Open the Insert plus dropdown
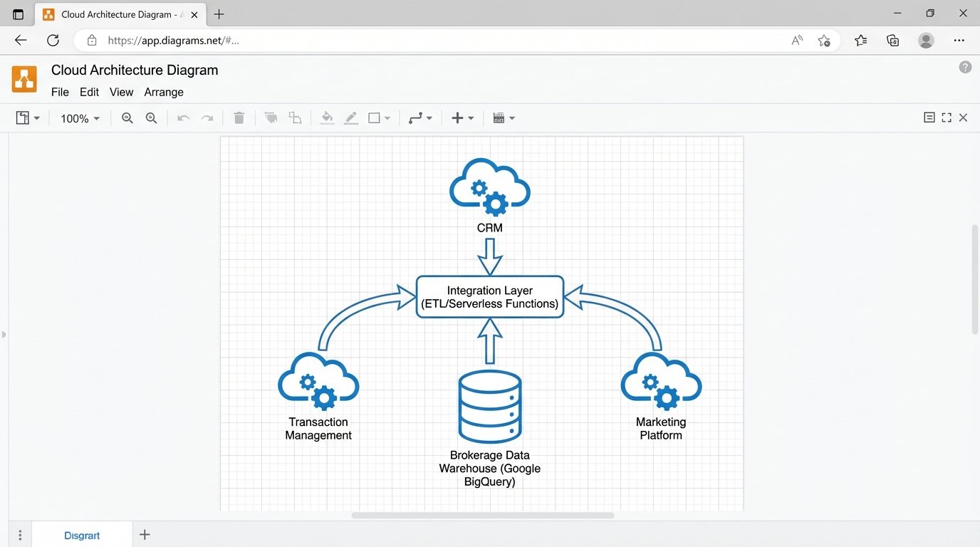 click(462, 118)
